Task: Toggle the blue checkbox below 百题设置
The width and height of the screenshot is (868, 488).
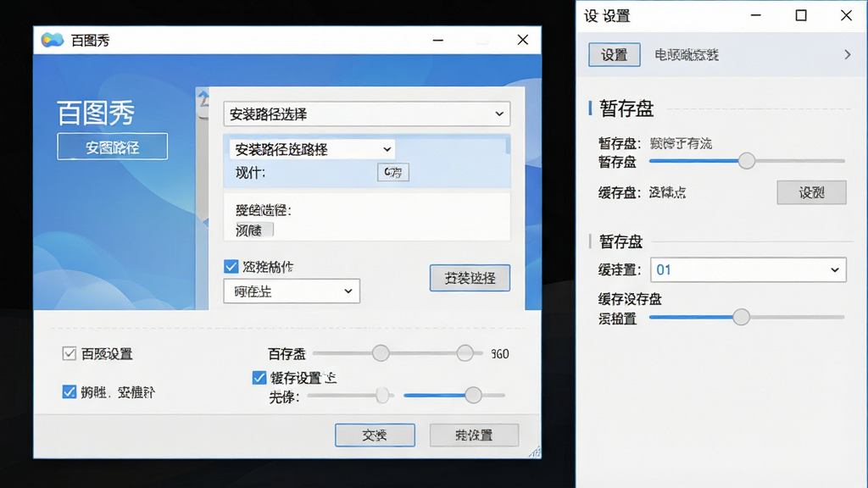Action: (70, 392)
